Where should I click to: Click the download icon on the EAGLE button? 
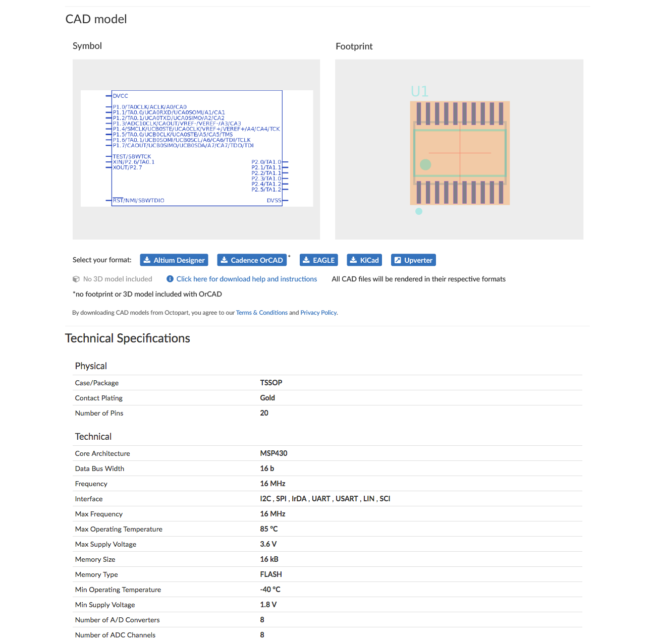[306, 260]
